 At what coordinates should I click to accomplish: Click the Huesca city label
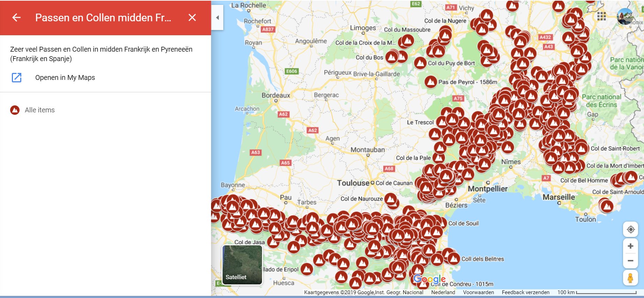[x=284, y=283]
